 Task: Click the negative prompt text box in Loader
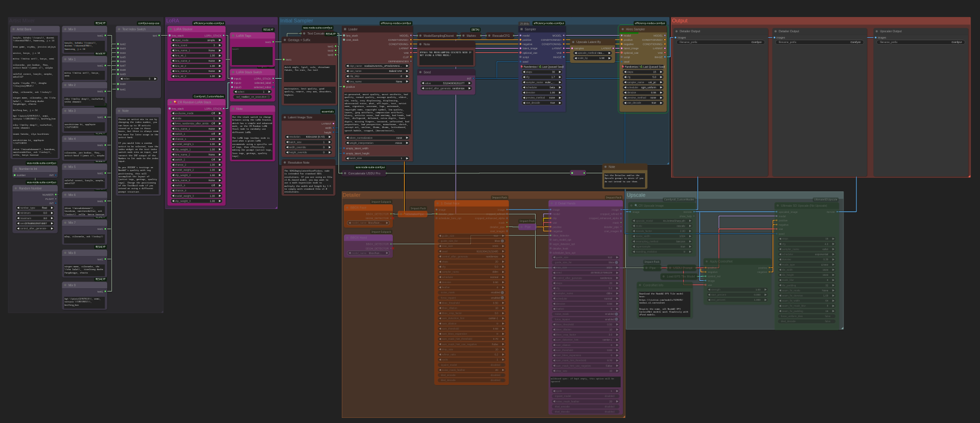tap(377, 113)
